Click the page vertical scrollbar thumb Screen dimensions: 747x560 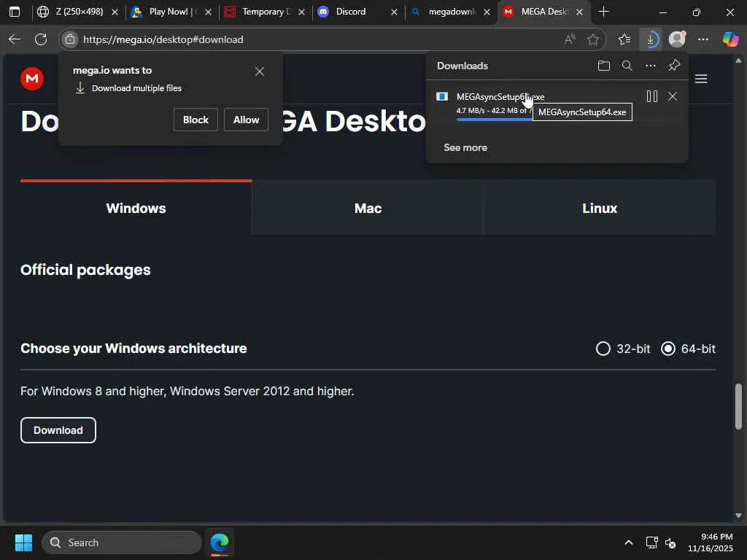[x=738, y=406]
